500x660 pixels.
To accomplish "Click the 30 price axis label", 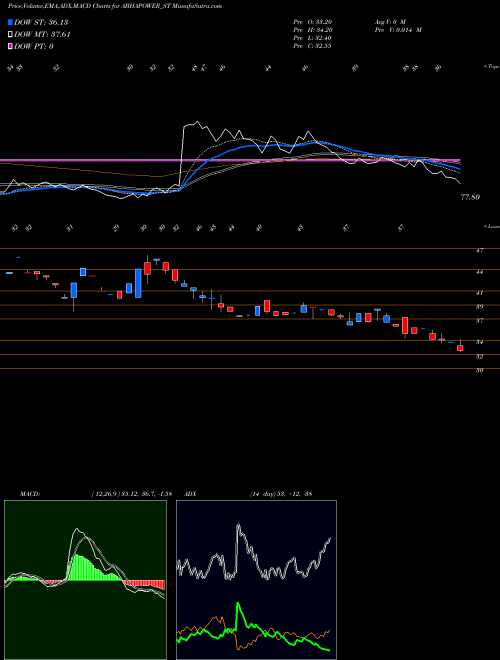I will click(479, 370).
